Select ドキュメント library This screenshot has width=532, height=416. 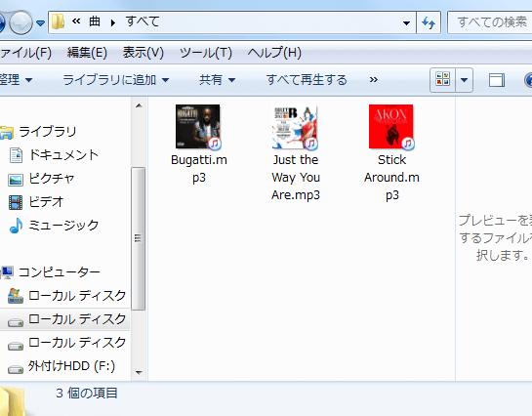coord(63,154)
